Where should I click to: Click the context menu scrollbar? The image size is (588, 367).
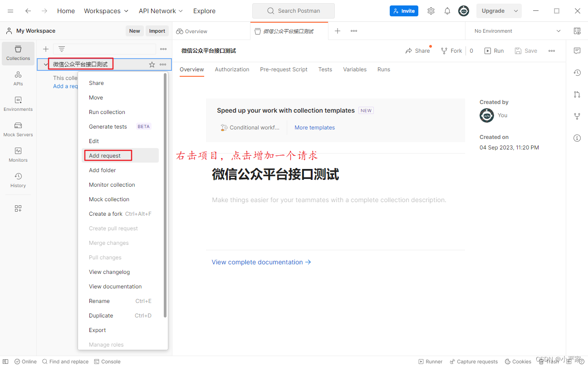[165, 196]
